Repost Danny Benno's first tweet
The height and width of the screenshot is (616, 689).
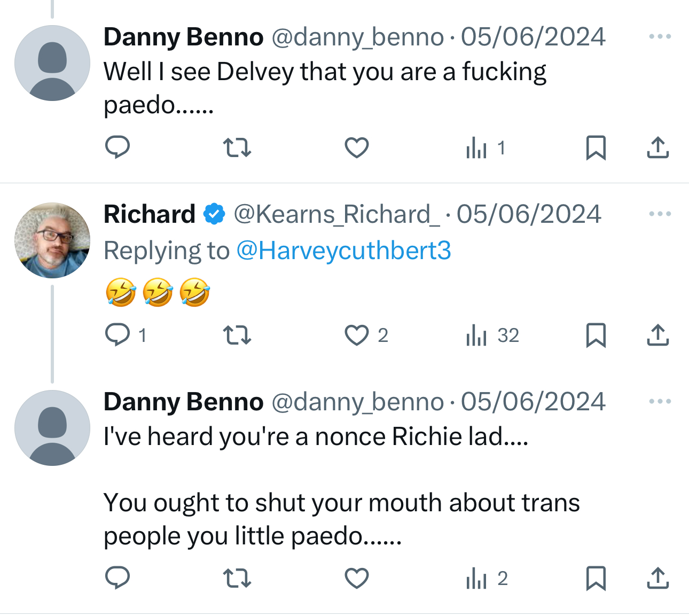237,147
